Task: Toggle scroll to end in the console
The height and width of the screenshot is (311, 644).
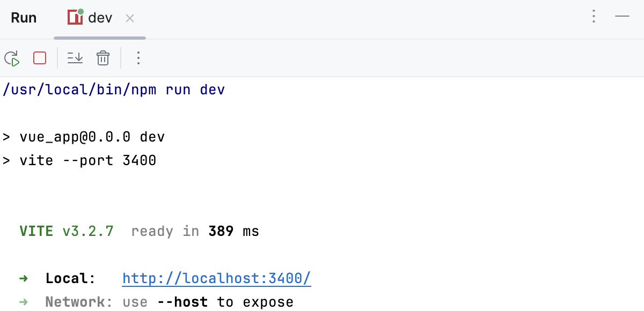Action: pyautogui.click(x=75, y=58)
